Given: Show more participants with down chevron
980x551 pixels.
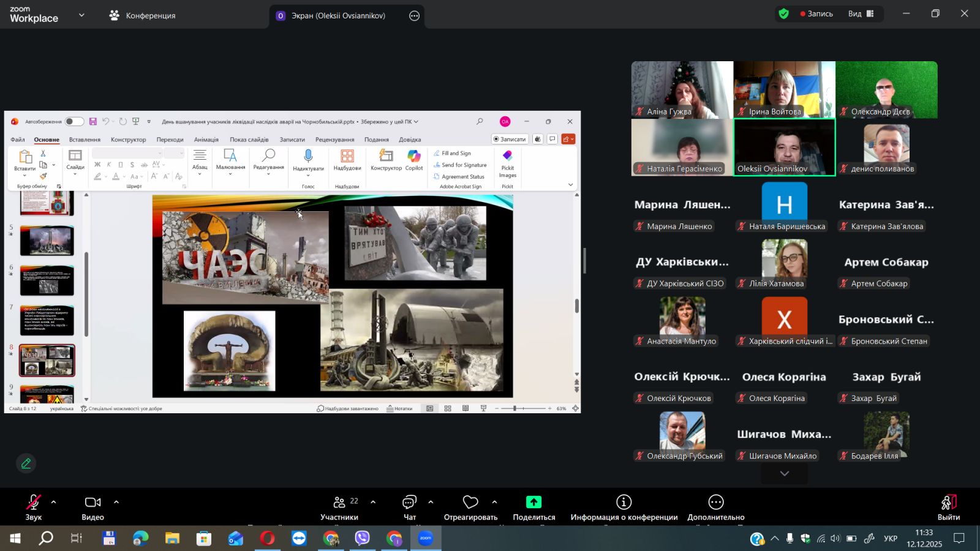Looking at the screenshot, I should point(784,473).
